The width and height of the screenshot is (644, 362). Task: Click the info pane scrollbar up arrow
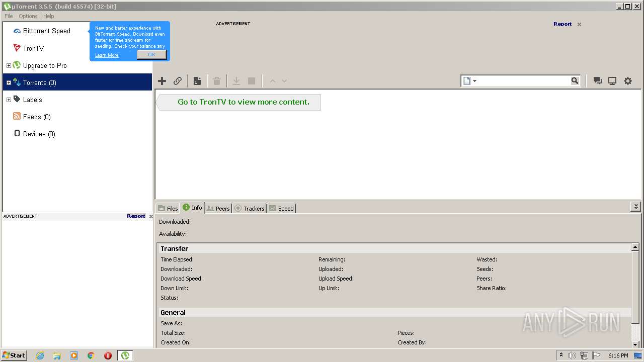(635, 247)
